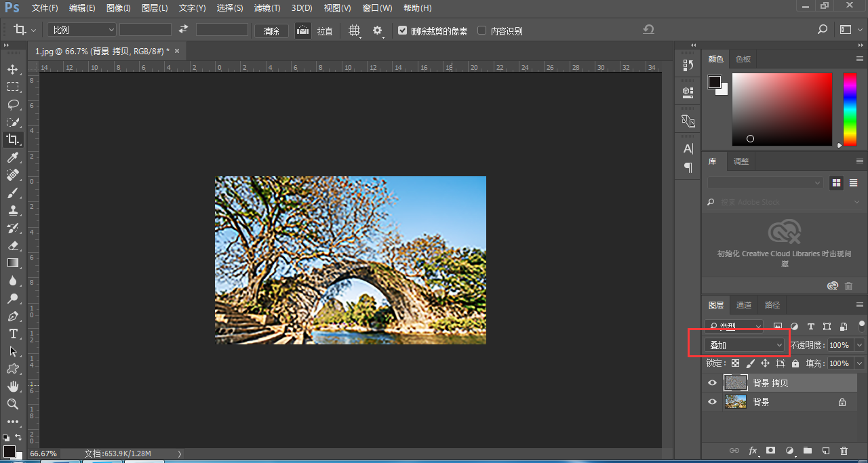
Task: Click the 清除 button
Action: [271, 31]
